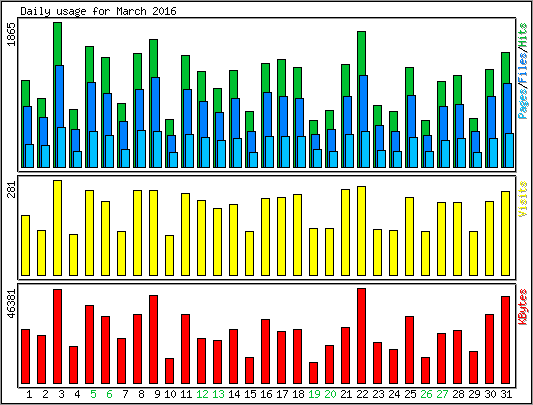
Task: Click green weekend day label 13
Action: pyautogui.click(x=218, y=394)
